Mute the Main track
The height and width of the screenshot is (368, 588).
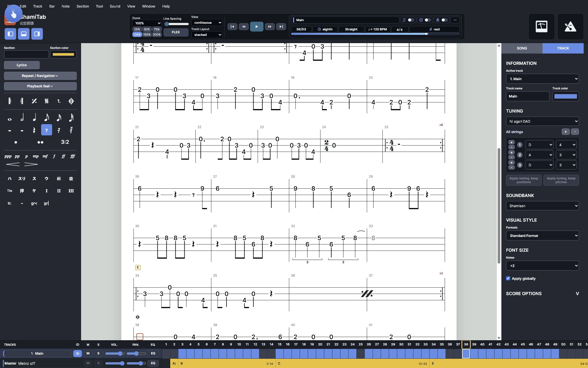[88, 353]
